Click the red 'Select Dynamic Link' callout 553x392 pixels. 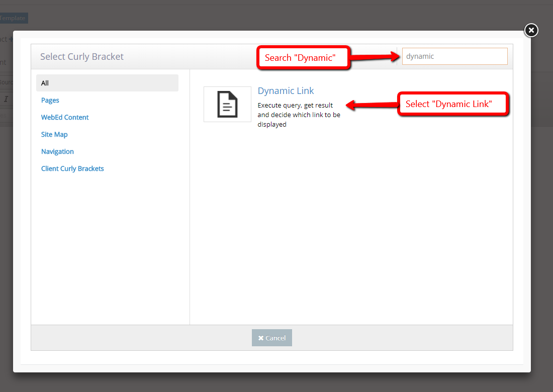coord(452,104)
